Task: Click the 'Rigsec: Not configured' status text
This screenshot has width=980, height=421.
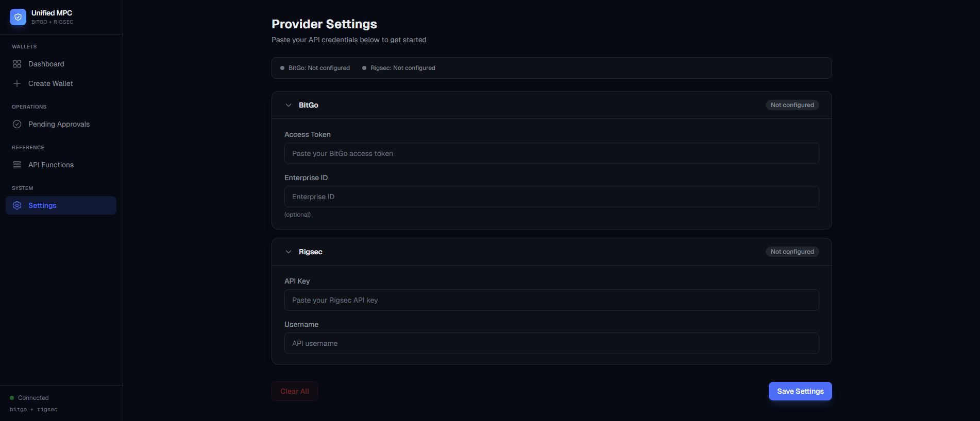Action: coord(403,68)
